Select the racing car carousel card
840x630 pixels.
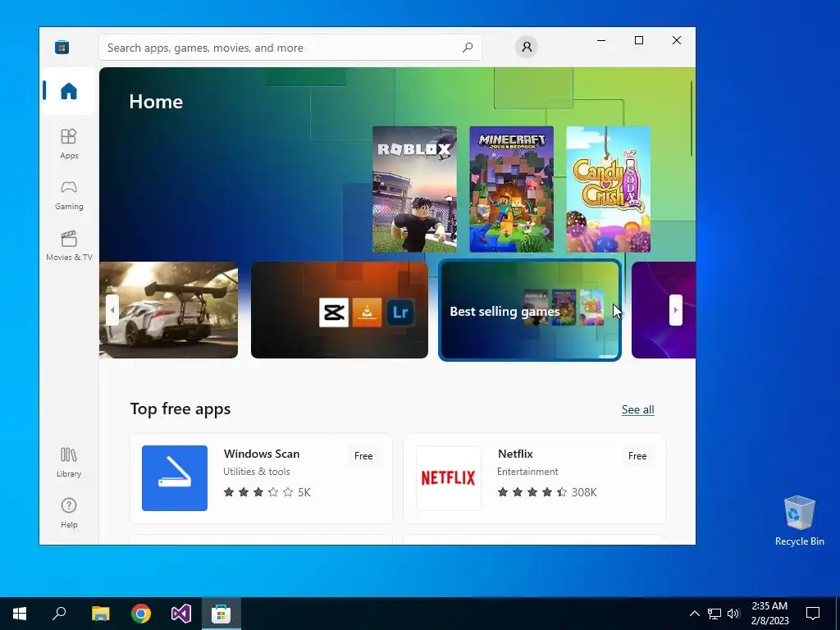[x=169, y=310]
